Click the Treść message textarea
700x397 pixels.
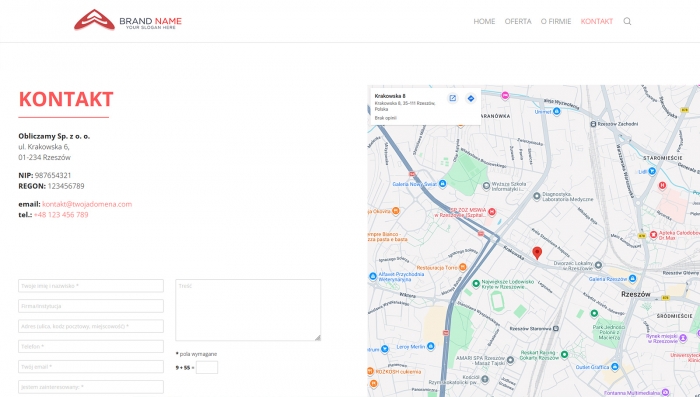248,310
